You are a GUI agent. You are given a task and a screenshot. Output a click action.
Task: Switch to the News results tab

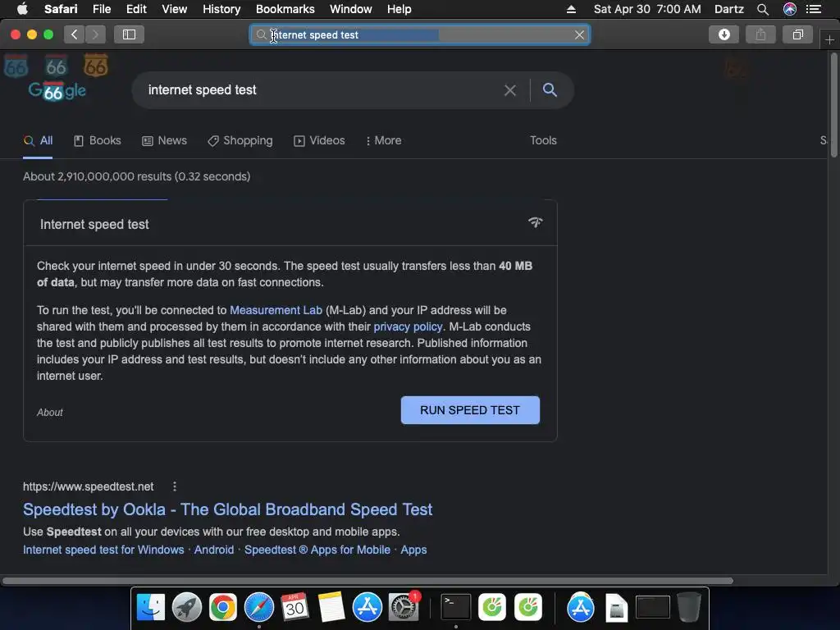click(x=164, y=140)
